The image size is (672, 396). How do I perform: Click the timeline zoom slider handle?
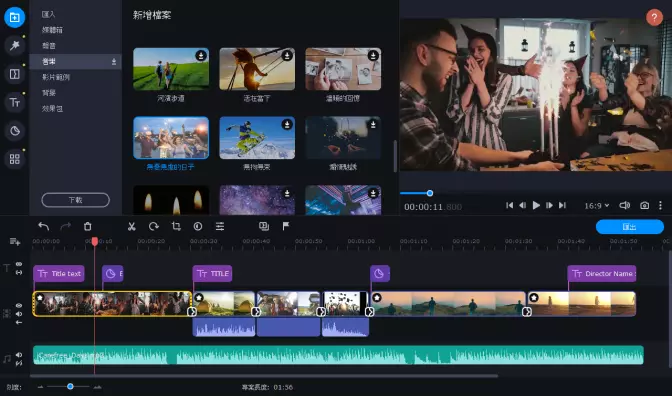[70, 387]
